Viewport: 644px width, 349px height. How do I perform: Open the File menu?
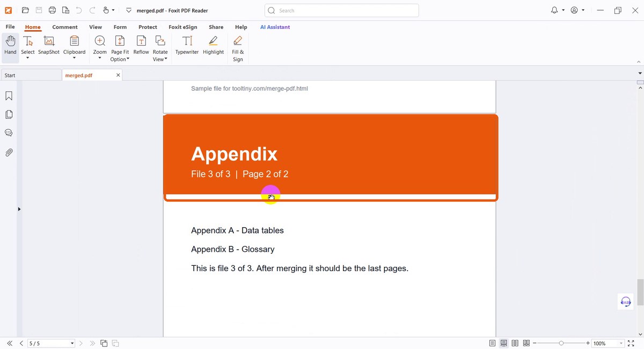point(10,27)
